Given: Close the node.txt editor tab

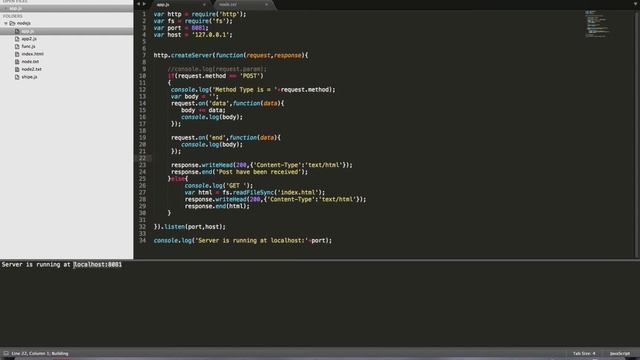Looking at the screenshot, I should point(267,4).
